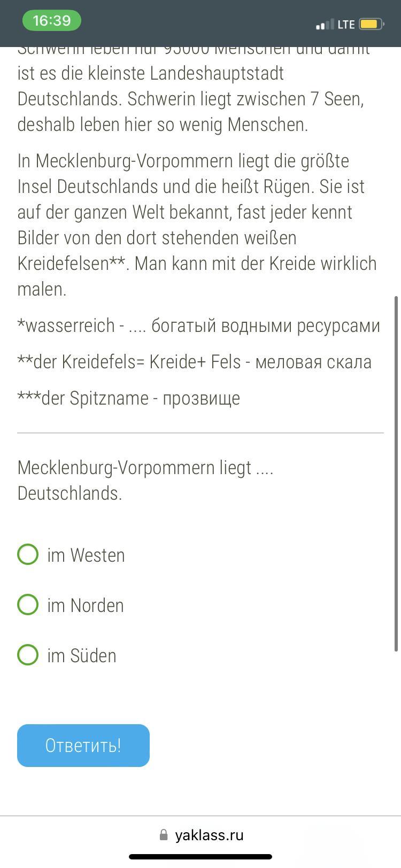Click the "im Westen" answer label text
401x868 pixels.
click(x=86, y=555)
